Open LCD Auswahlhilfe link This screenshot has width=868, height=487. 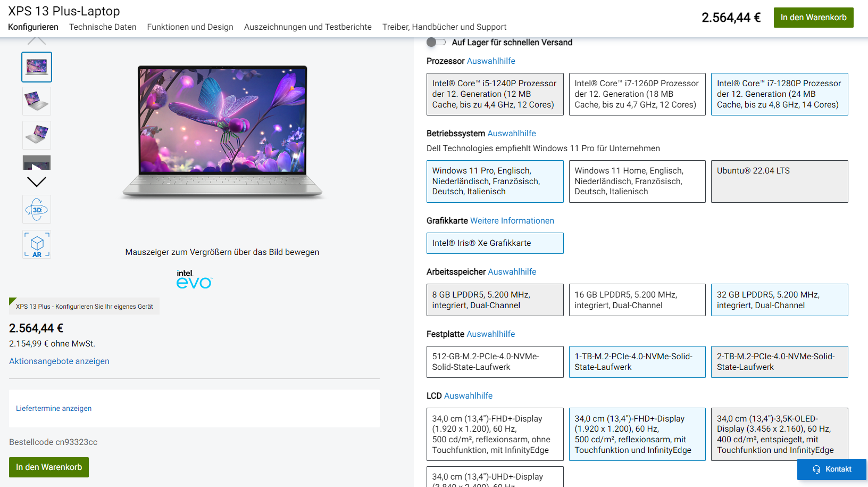click(469, 396)
